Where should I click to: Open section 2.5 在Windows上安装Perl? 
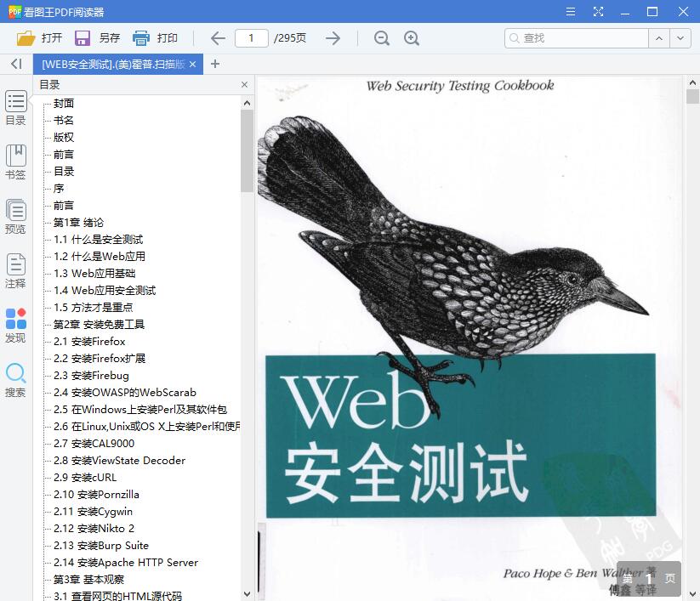(x=140, y=409)
